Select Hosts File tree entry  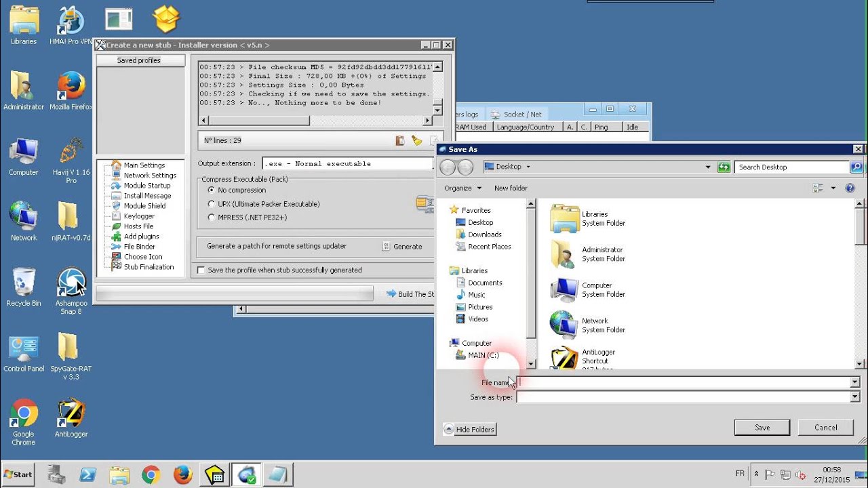[x=138, y=226]
